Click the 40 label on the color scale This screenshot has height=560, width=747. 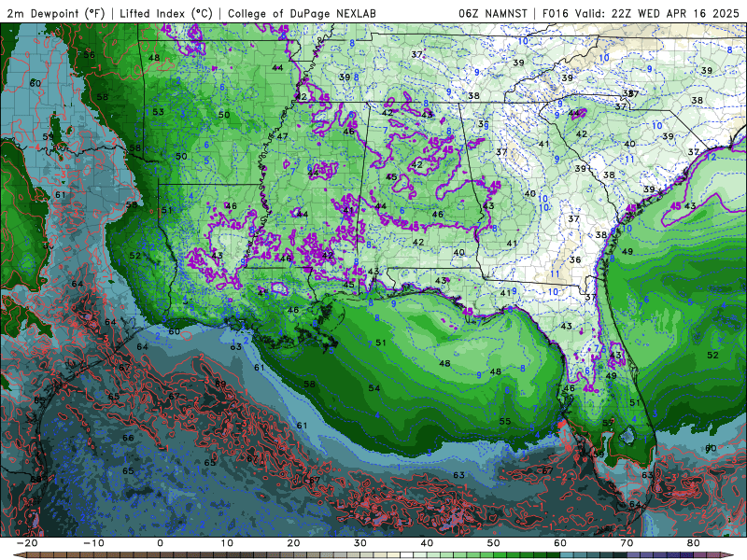[427, 543]
